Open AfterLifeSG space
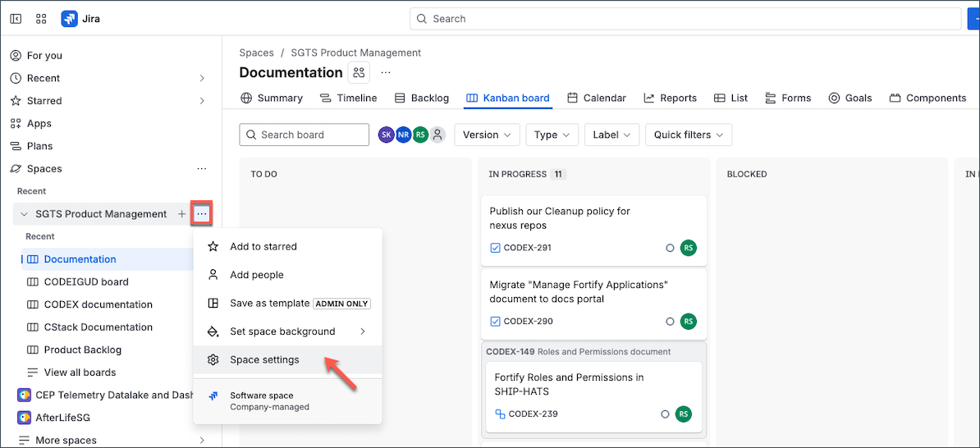This screenshot has width=980, height=448. coord(53,418)
